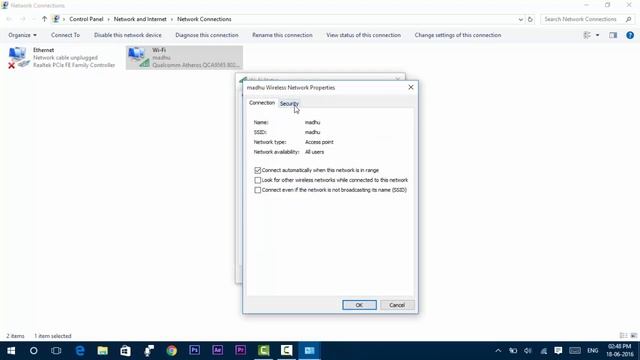Switch to the details view icon in status bar
Viewport: 640px width, 360px height.
tap(623, 336)
